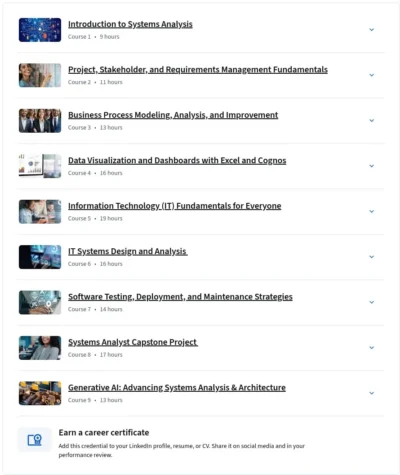The height and width of the screenshot is (475, 400).
Task: Open Data Visualization and Dashboards with Excel link
Action: click(x=177, y=161)
